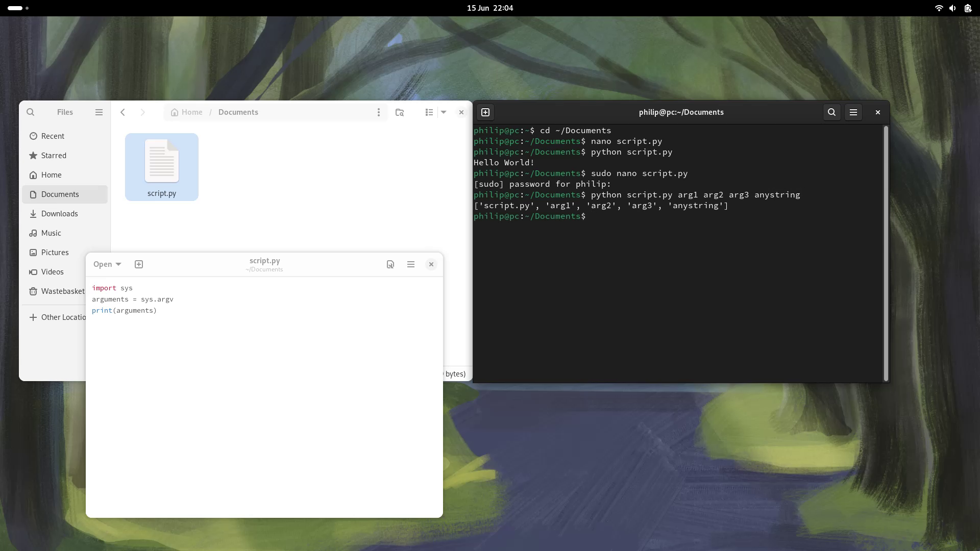980x551 pixels.
Task: Click find-in-document icon in text editor
Action: point(390,264)
